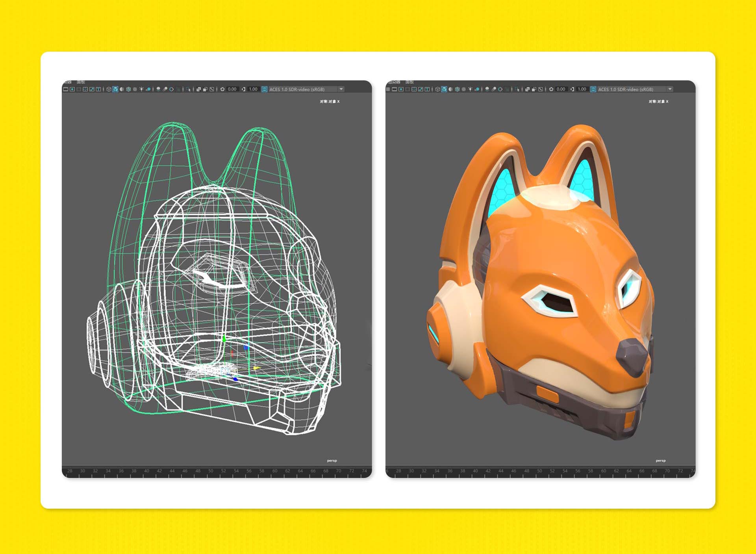Toggle resolution gate icon in right viewport toolbar
This screenshot has height=554, width=756.
(401, 89)
